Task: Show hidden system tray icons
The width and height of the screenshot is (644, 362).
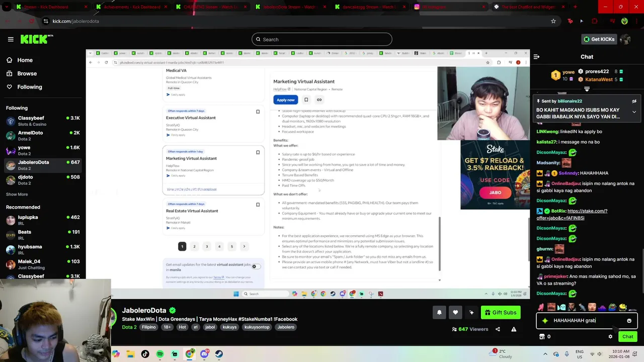Action: 545,354
